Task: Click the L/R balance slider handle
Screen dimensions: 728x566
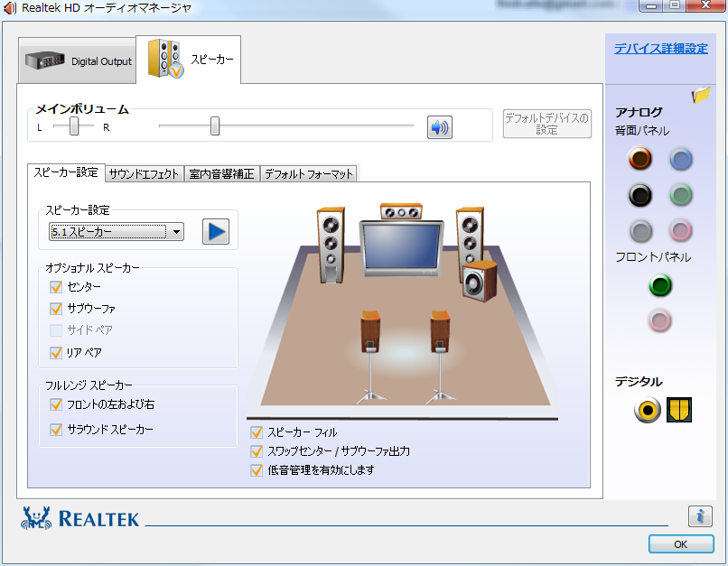Action: 74,125
